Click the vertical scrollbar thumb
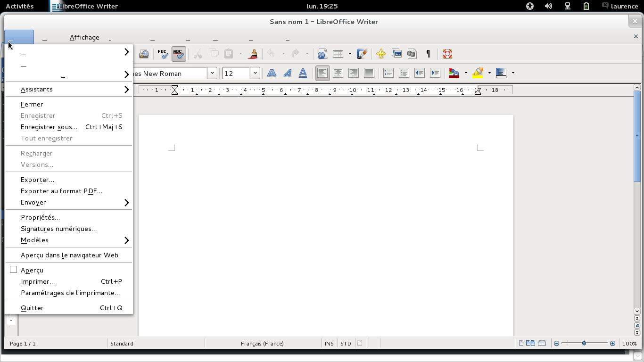This screenshot has height=362, width=644. [x=637, y=137]
